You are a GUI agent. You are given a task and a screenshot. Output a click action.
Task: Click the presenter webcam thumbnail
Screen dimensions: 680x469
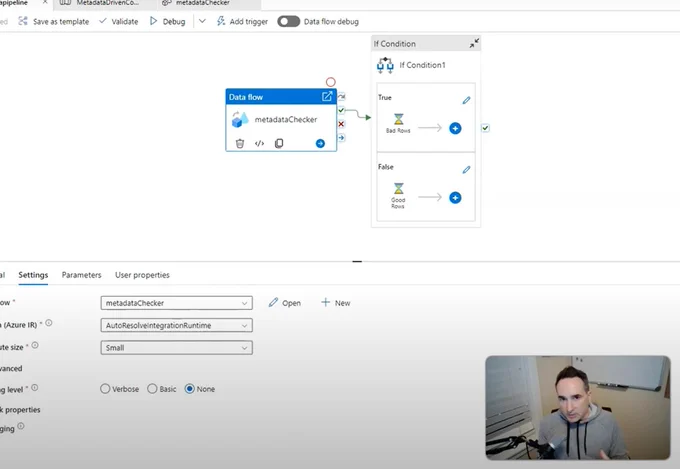[x=578, y=408]
